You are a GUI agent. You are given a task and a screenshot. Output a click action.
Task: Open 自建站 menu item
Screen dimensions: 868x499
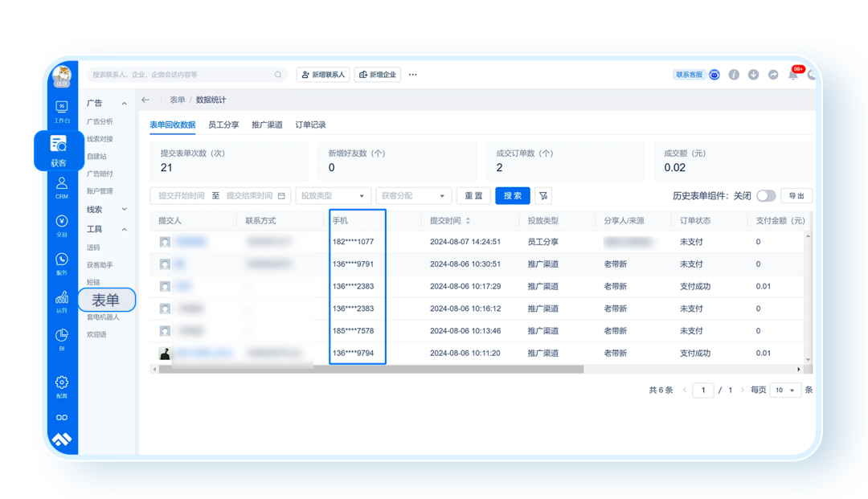pyautogui.click(x=96, y=156)
